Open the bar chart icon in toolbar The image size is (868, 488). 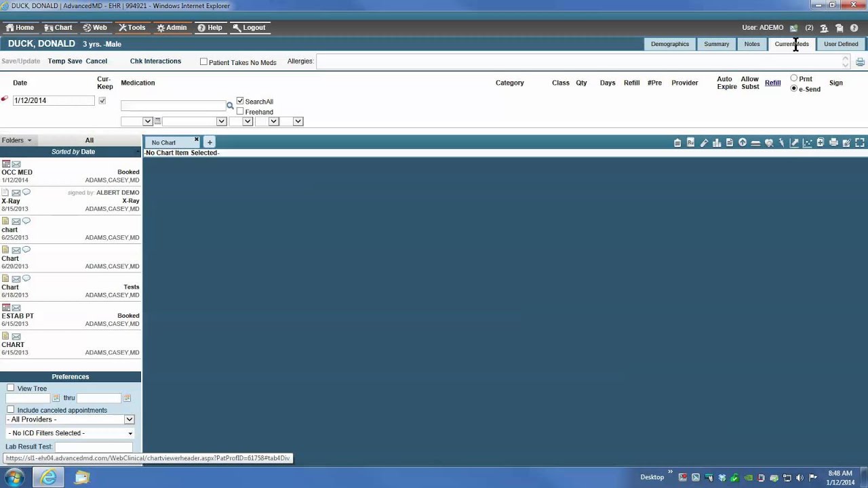[x=717, y=142]
